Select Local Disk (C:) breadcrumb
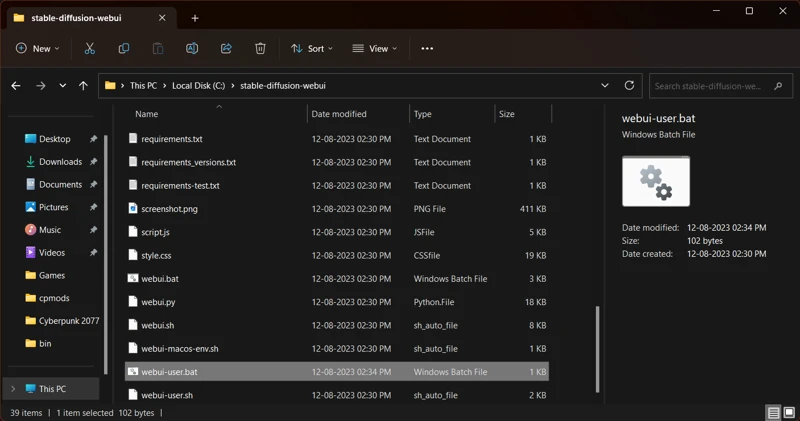 click(198, 86)
